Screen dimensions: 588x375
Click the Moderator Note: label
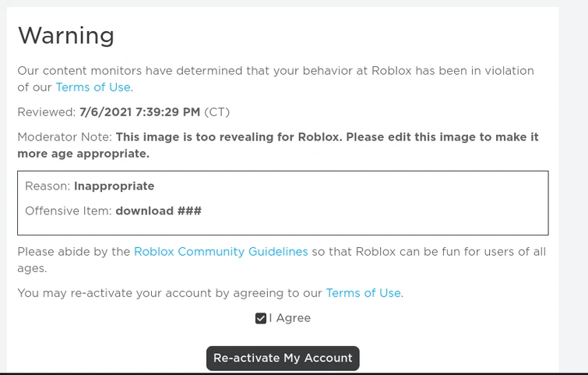coord(65,137)
